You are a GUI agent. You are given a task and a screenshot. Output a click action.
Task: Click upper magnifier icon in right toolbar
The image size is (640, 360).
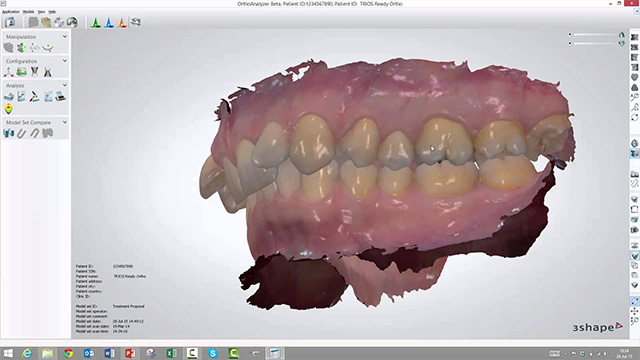634,97
